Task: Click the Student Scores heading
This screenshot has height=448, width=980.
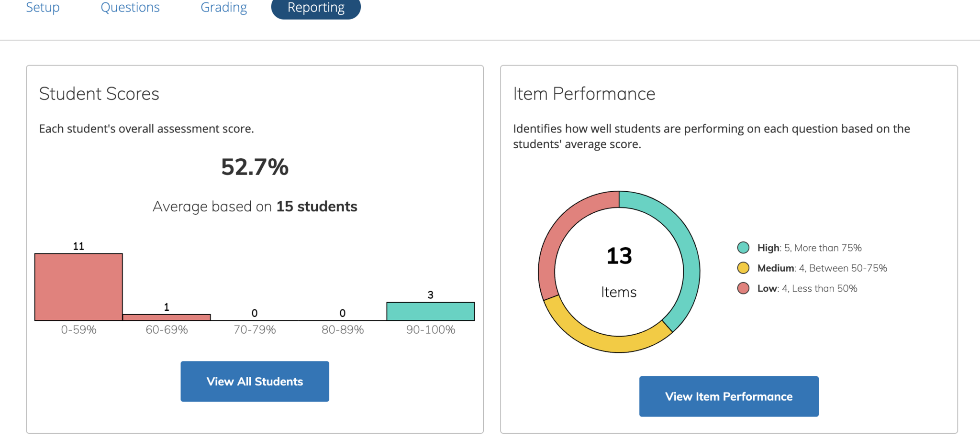Action: point(99,94)
